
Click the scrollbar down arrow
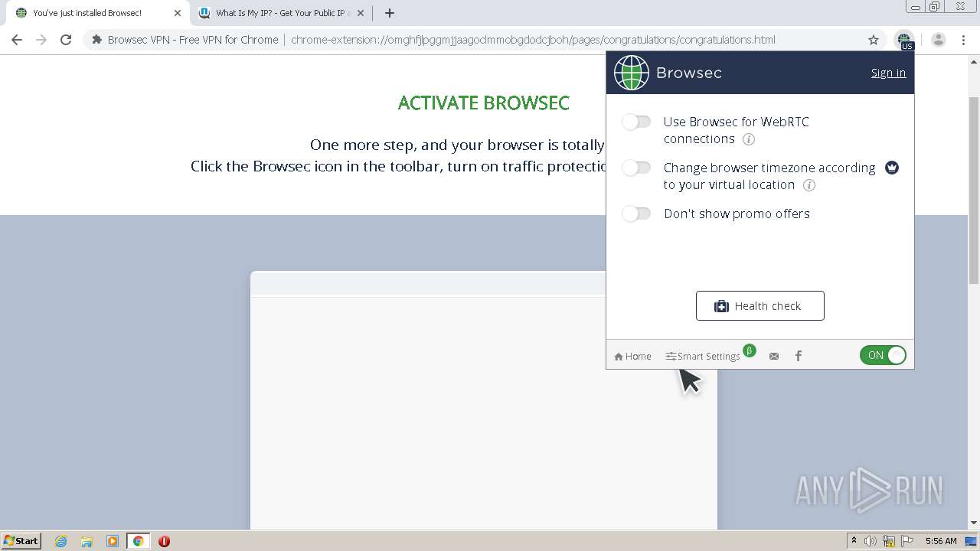[974, 523]
